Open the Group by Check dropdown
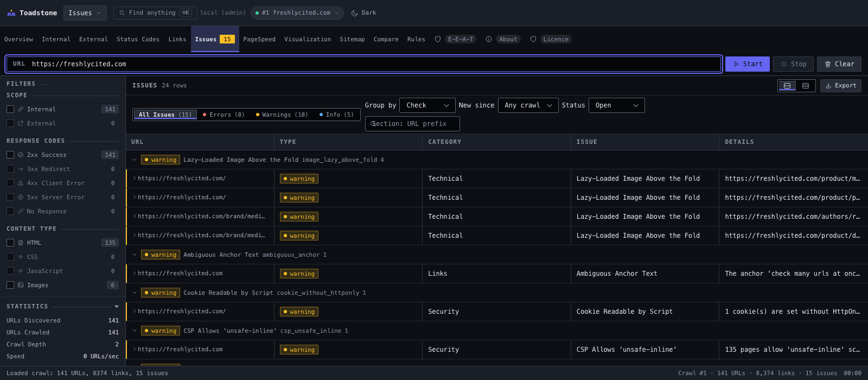Screen dimensions: 868x380 point(427,105)
